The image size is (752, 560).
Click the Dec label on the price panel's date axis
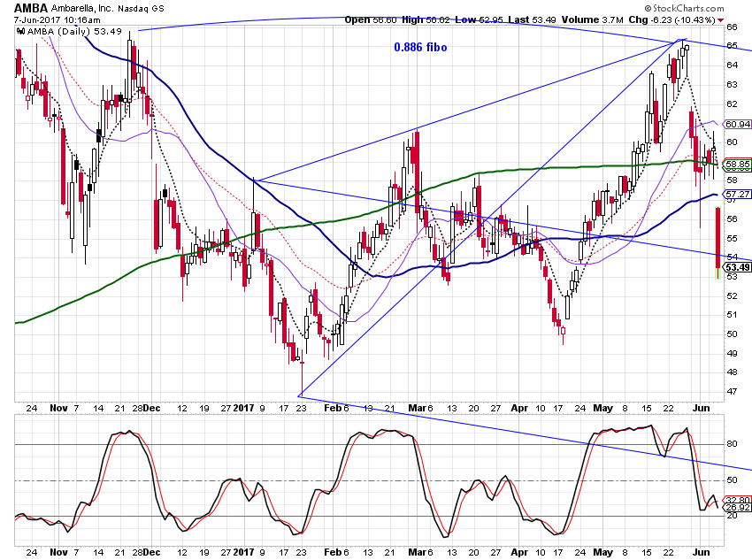tap(151, 408)
